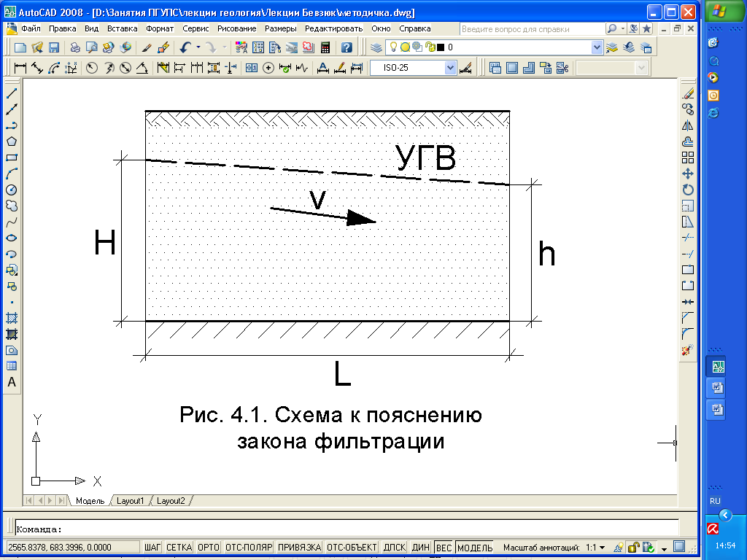The image size is (747, 560).
Task: Expand the layer 0 dropdown
Action: 597,47
